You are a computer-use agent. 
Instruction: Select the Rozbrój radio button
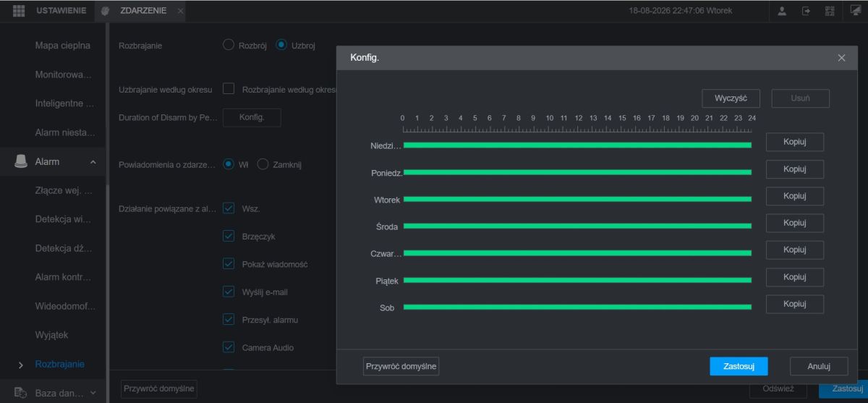(x=229, y=45)
